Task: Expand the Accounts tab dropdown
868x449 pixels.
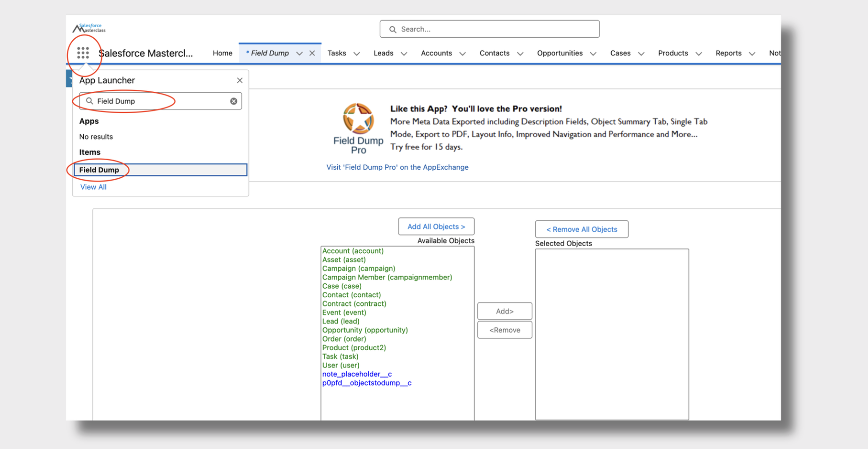Action: pyautogui.click(x=463, y=54)
